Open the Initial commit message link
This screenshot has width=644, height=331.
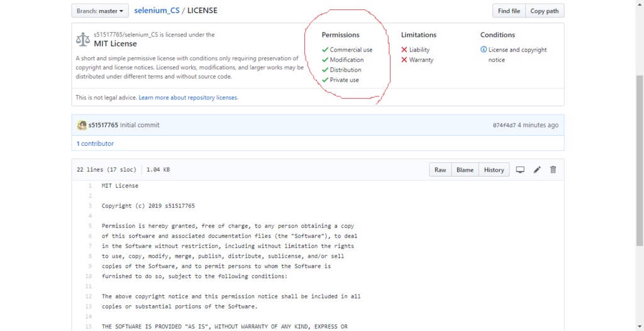coord(140,125)
